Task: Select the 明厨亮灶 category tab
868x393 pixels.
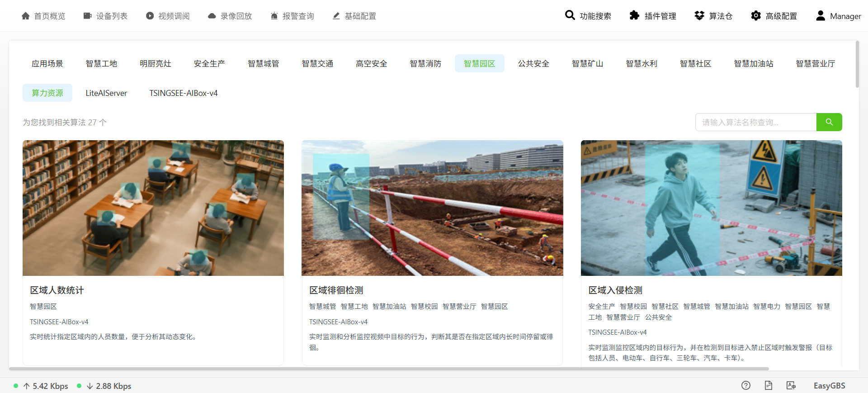Action: [156, 63]
